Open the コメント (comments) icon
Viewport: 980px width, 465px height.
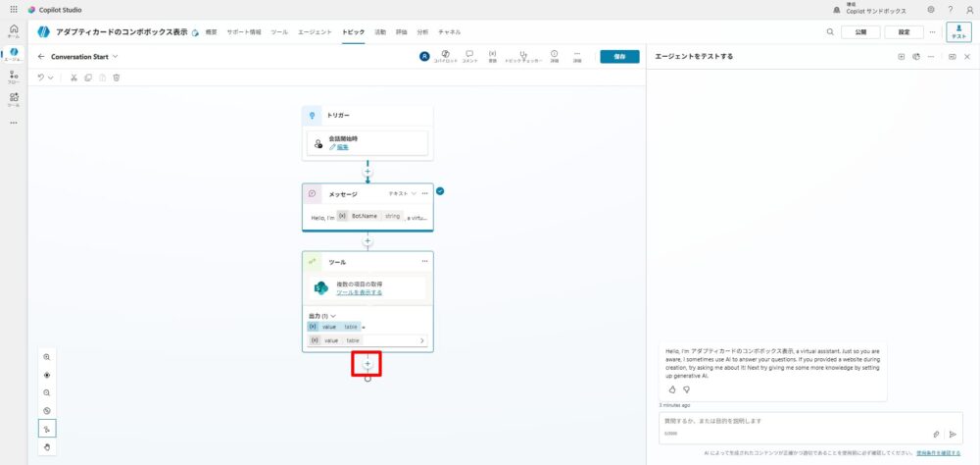[469, 56]
